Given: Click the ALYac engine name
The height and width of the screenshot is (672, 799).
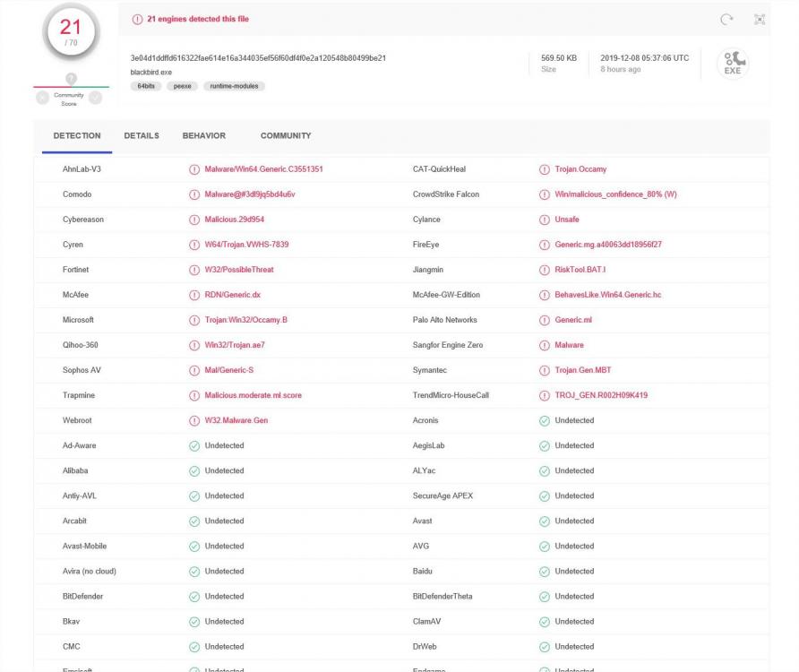Looking at the screenshot, I should pyautogui.click(x=424, y=470).
